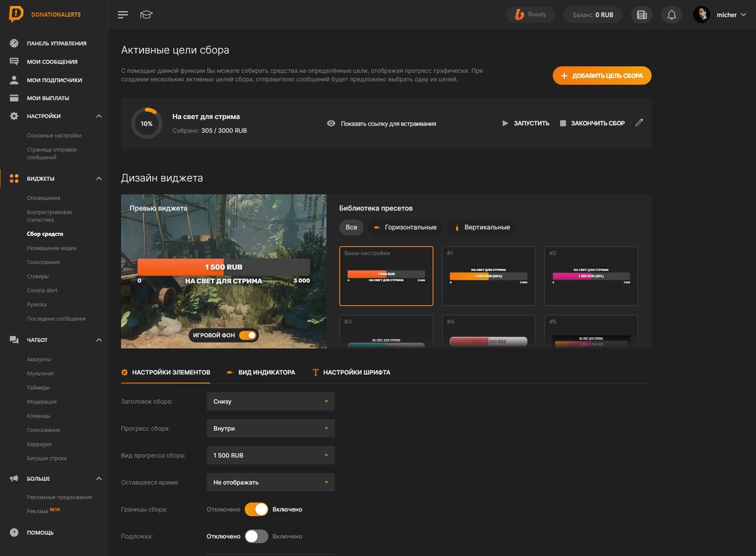
Task: Open the Заголовок сбора dropdown
Action: (x=271, y=401)
